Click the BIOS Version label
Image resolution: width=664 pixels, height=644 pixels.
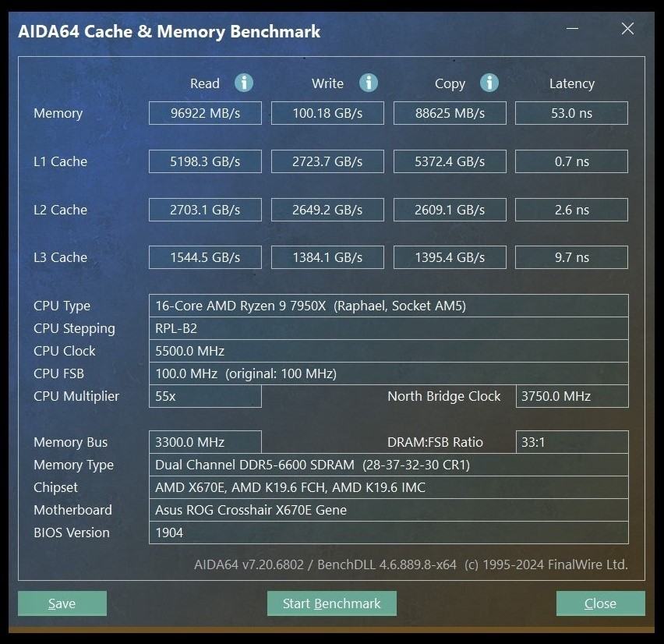[x=72, y=533]
